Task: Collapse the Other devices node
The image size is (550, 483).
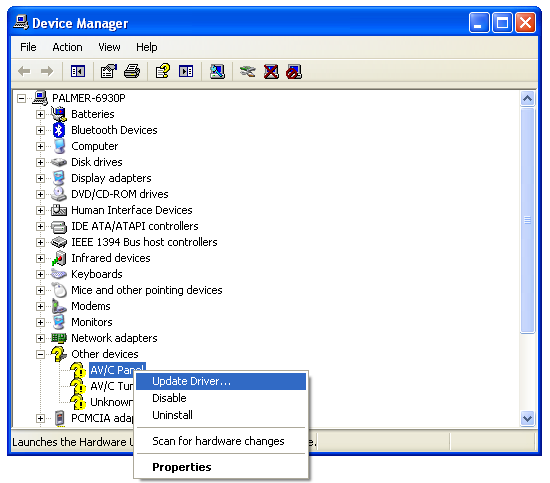Action: point(40,354)
